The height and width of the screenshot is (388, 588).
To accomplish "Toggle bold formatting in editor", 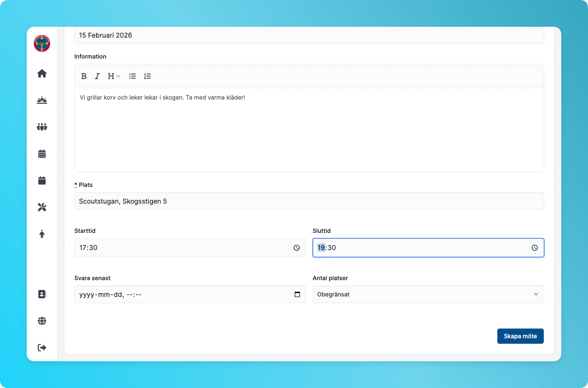I will pyautogui.click(x=84, y=76).
